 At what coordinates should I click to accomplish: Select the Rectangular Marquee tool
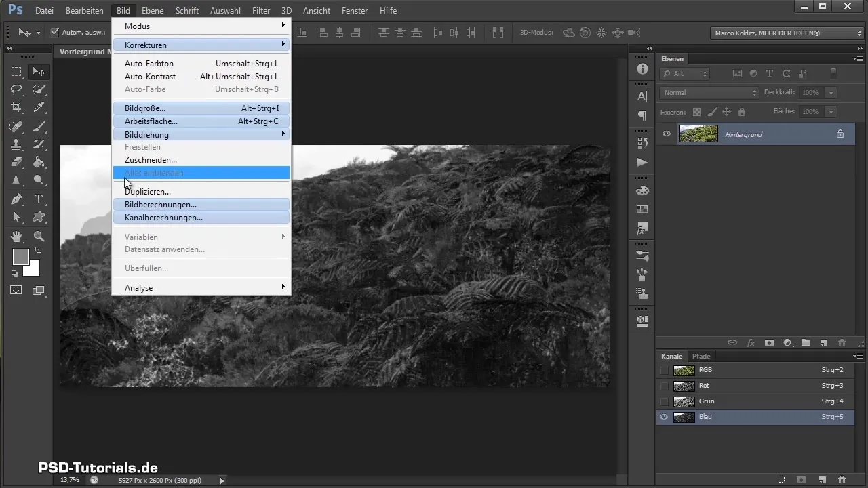(x=16, y=72)
